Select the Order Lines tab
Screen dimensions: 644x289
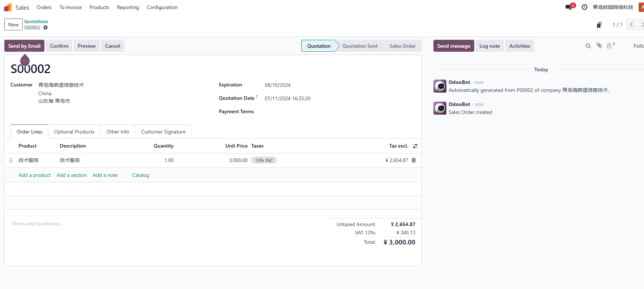pyautogui.click(x=29, y=132)
